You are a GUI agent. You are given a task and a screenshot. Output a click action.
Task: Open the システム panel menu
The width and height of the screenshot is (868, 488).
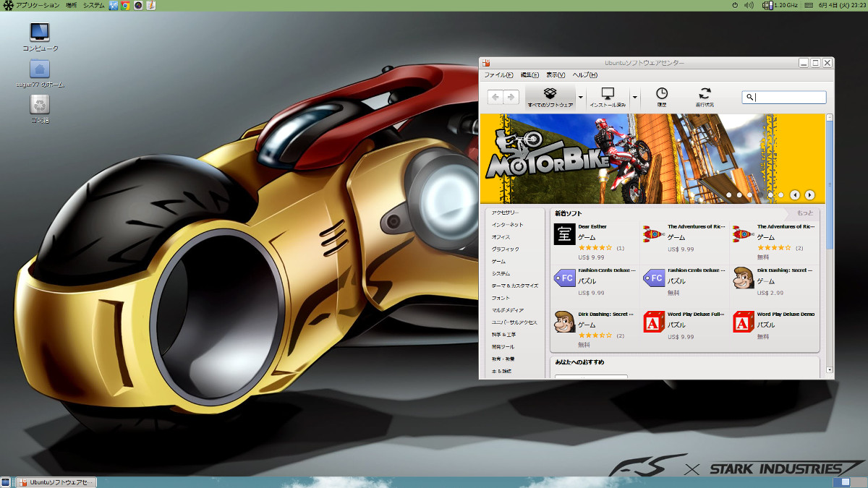(93, 5)
